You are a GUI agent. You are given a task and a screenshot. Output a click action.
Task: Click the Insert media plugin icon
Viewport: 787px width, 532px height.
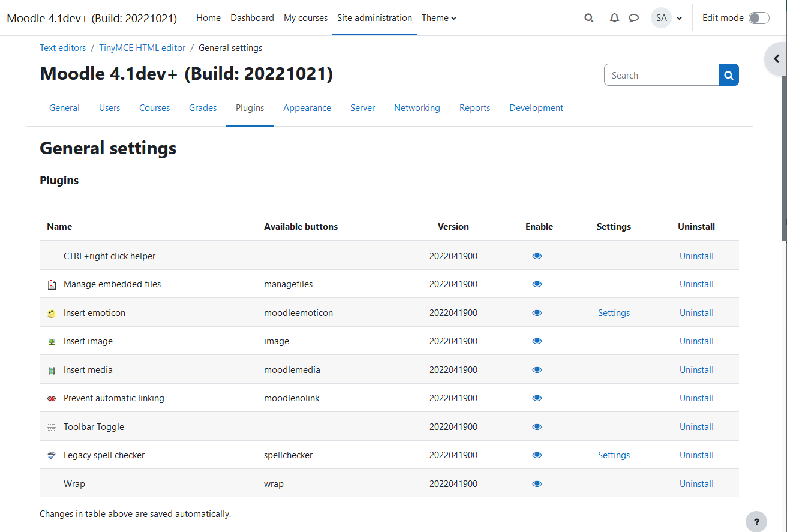pyautogui.click(x=52, y=371)
